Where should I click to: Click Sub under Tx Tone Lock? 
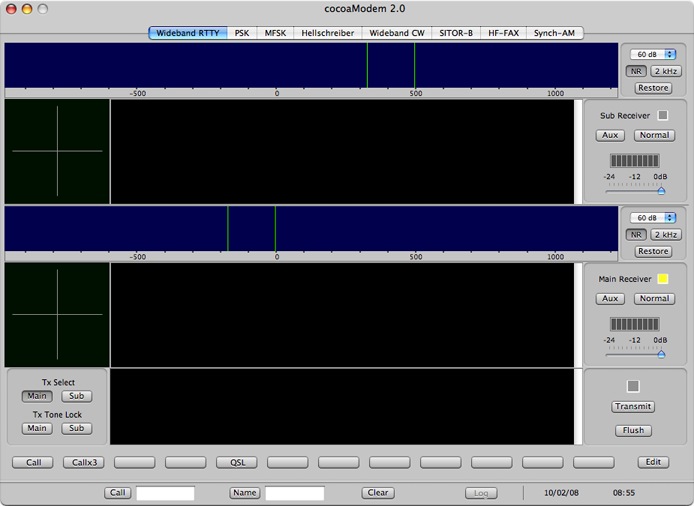coord(77,429)
